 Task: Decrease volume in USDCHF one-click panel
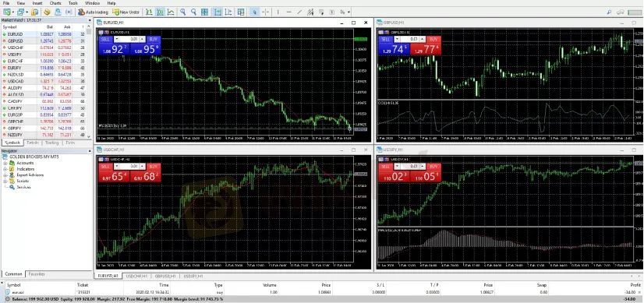coord(117,166)
